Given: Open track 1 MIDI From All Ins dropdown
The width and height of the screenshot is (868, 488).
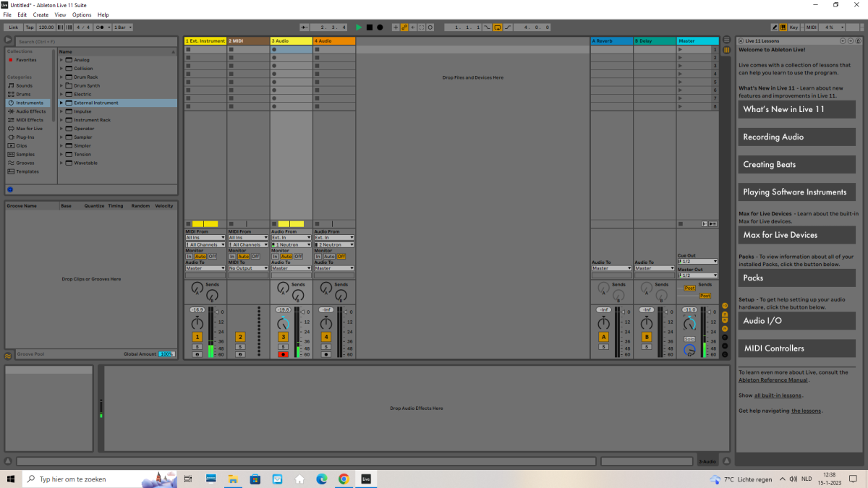Looking at the screenshot, I should coord(205,237).
